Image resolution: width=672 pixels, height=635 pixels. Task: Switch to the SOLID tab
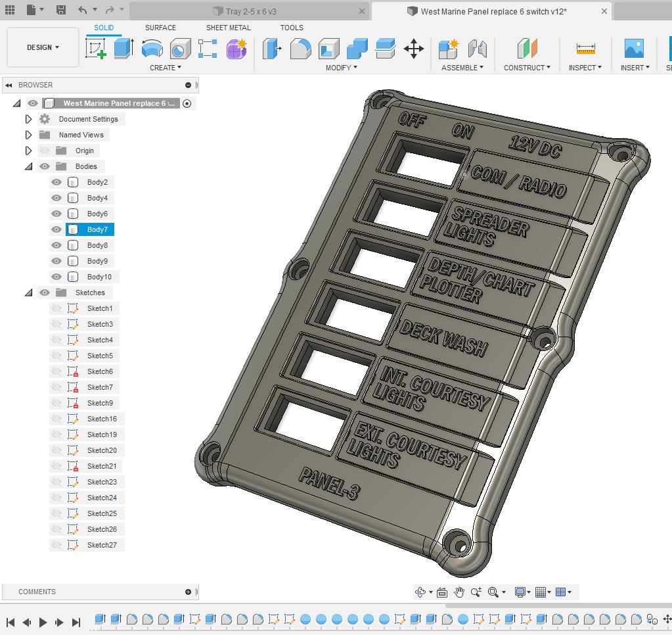(x=104, y=28)
